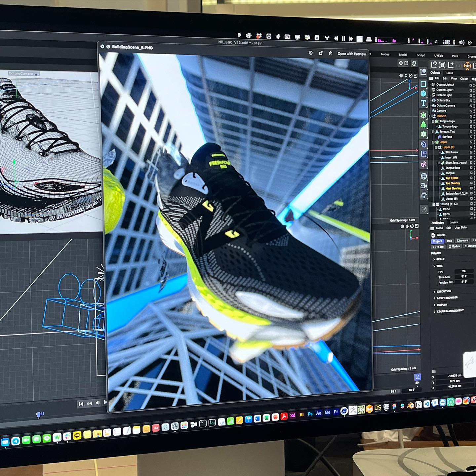Toggle layer checkbox for Tongue_Tint

pyautogui.click(x=471, y=132)
